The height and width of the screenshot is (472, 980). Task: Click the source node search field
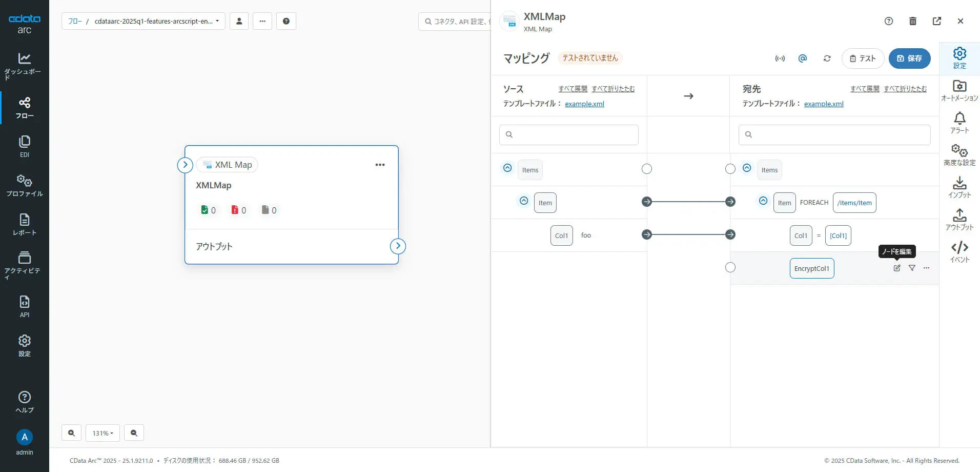(569, 134)
